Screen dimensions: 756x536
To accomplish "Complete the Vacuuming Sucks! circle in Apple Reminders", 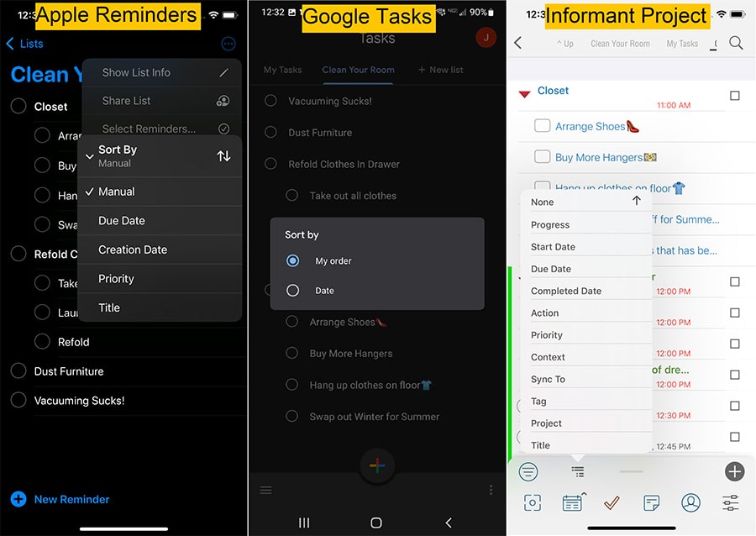I will point(18,400).
